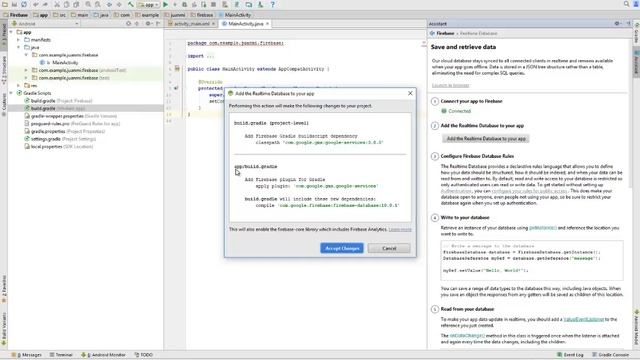Collapse the Gradle Scripts node

[11, 93]
